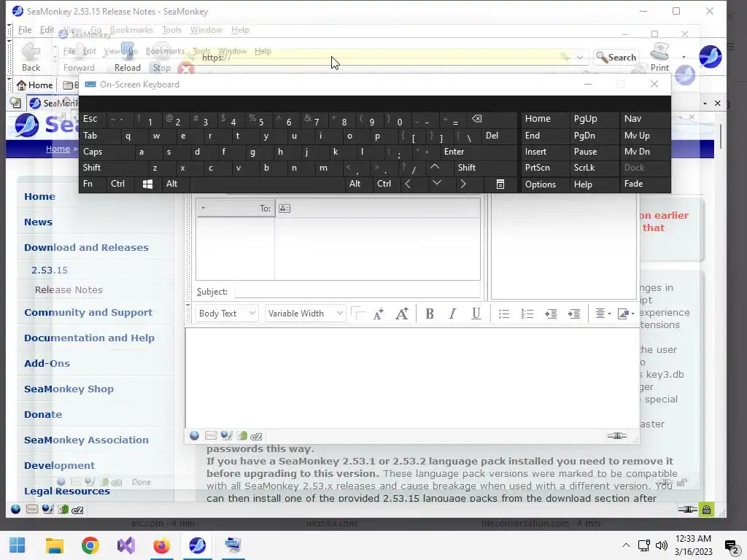Click the right arrow key on on-screen keyboard
This screenshot has width=747, height=560.
click(x=463, y=184)
